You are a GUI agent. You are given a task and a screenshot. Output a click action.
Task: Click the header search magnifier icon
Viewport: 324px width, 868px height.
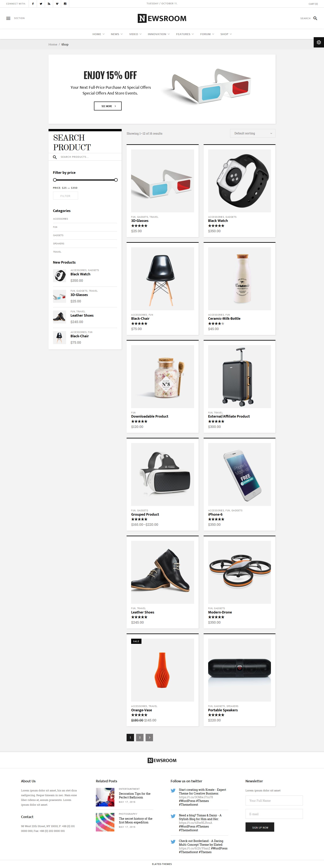(x=315, y=18)
